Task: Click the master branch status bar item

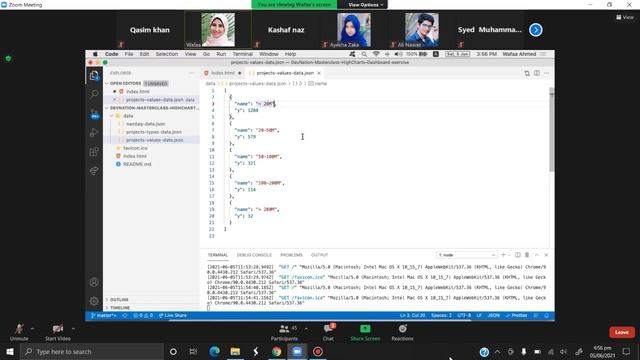Action: coord(103,316)
